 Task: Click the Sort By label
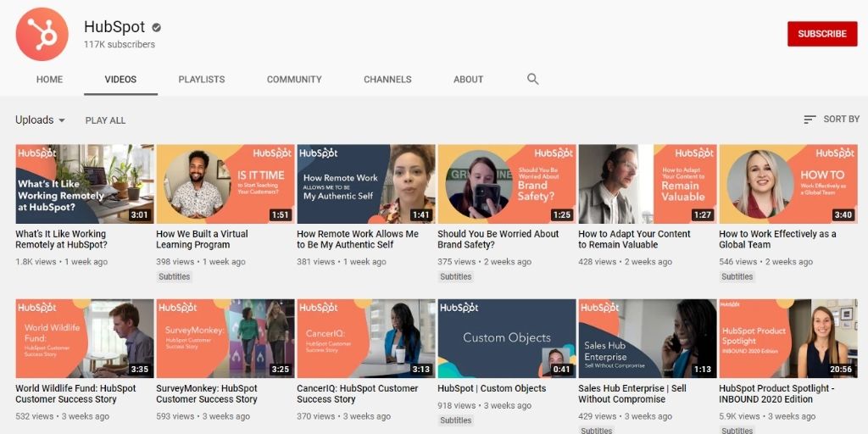tap(842, 119)
